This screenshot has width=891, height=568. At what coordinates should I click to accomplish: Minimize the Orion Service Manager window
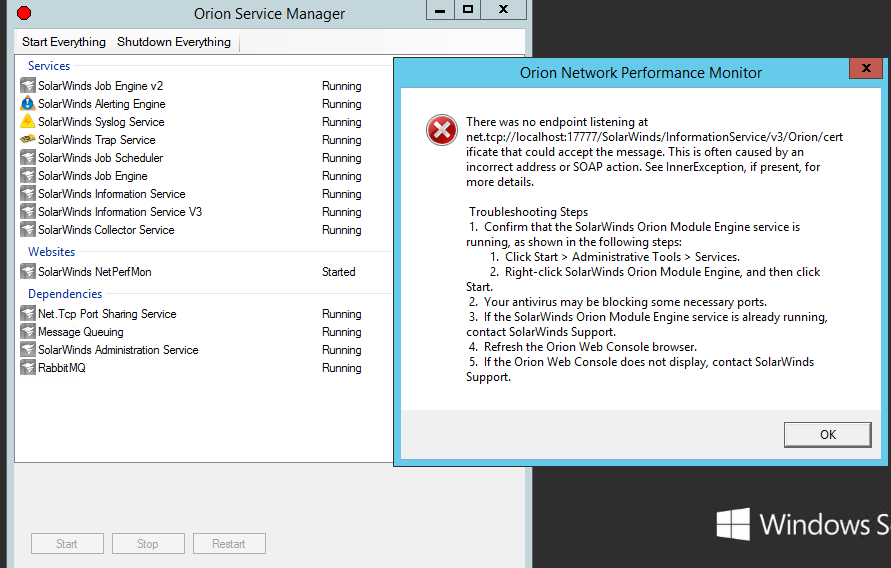point(440,10)
